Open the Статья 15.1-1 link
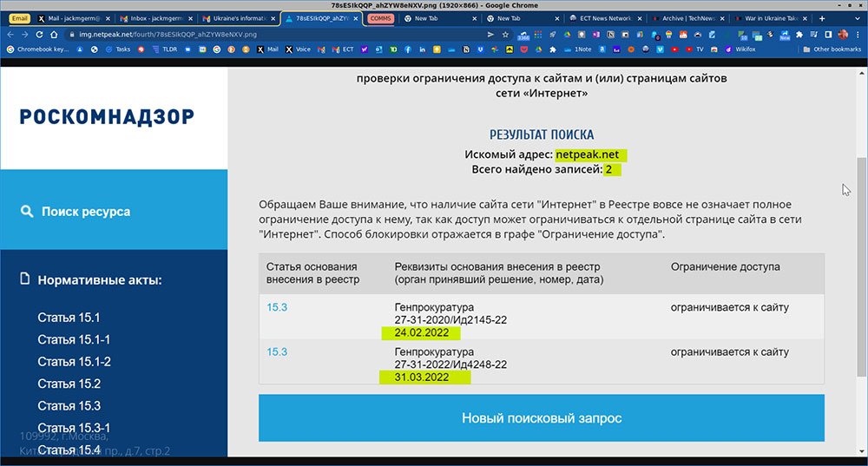The height and width of the screenshot is (466, 868). (74, 339)
